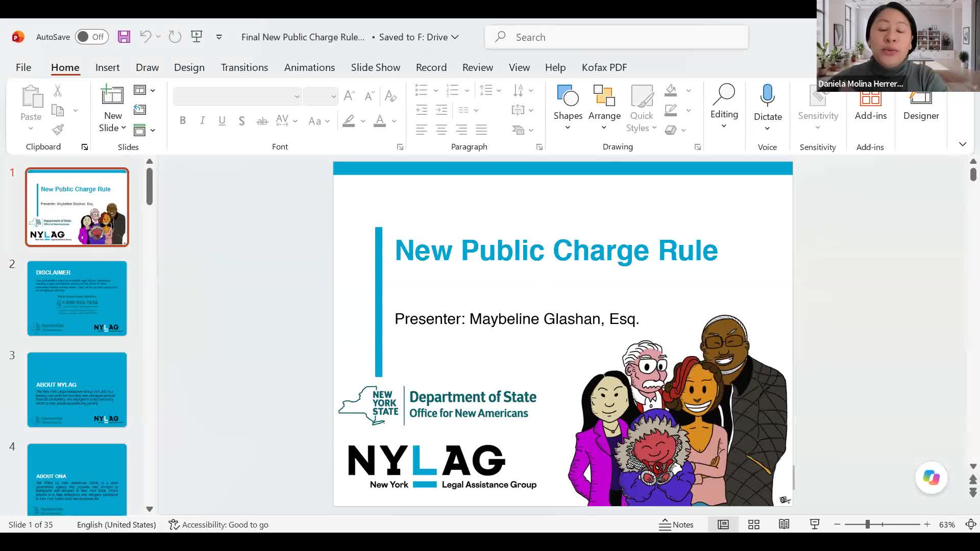980x551 pixels.
Task: Click the Format Painter brush icon
Action: click(x=58, y=130)
